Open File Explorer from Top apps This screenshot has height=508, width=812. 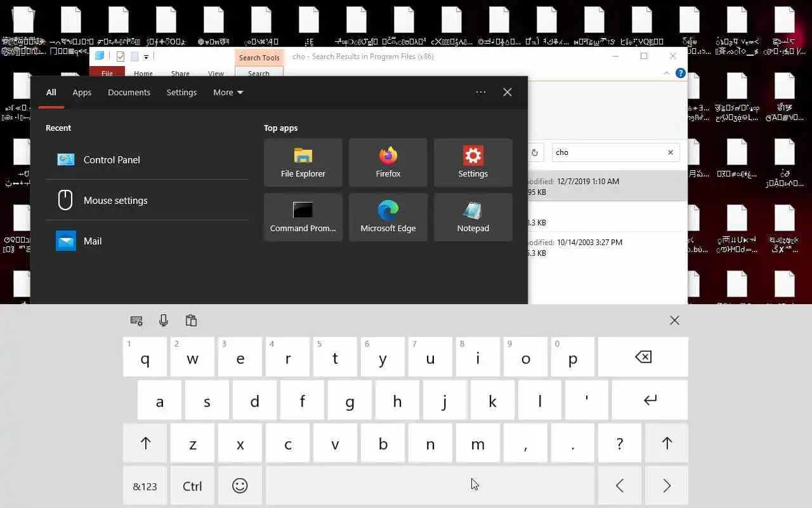(x=303, y=163)
